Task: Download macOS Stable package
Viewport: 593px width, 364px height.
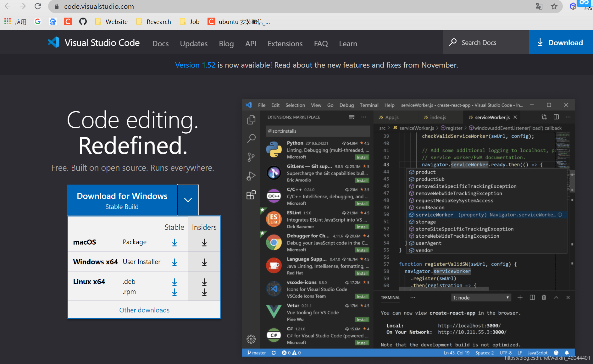Action: [175, 242]
